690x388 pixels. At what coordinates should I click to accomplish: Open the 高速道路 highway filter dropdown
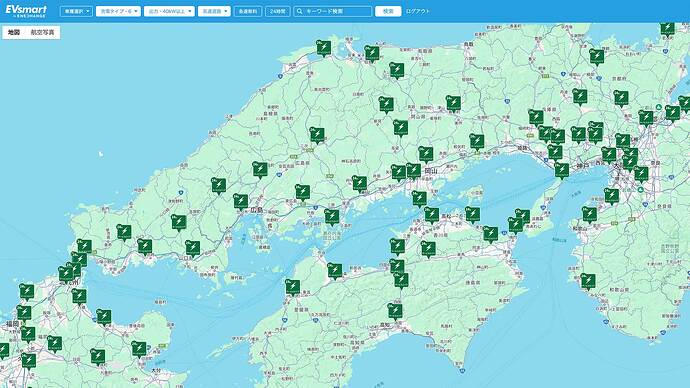[x=214, y=11]
